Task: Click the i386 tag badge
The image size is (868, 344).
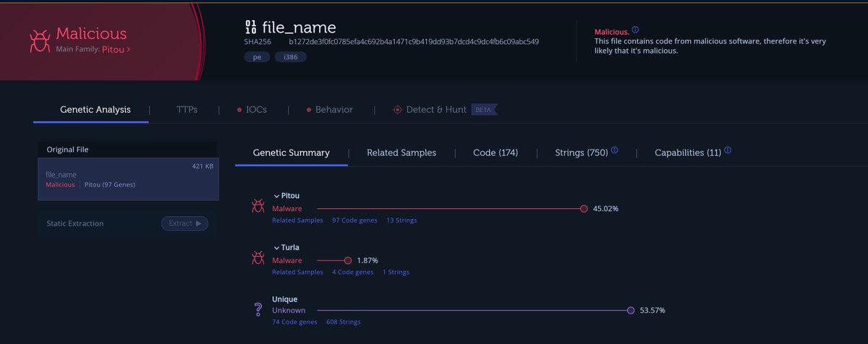Action: 290,56
